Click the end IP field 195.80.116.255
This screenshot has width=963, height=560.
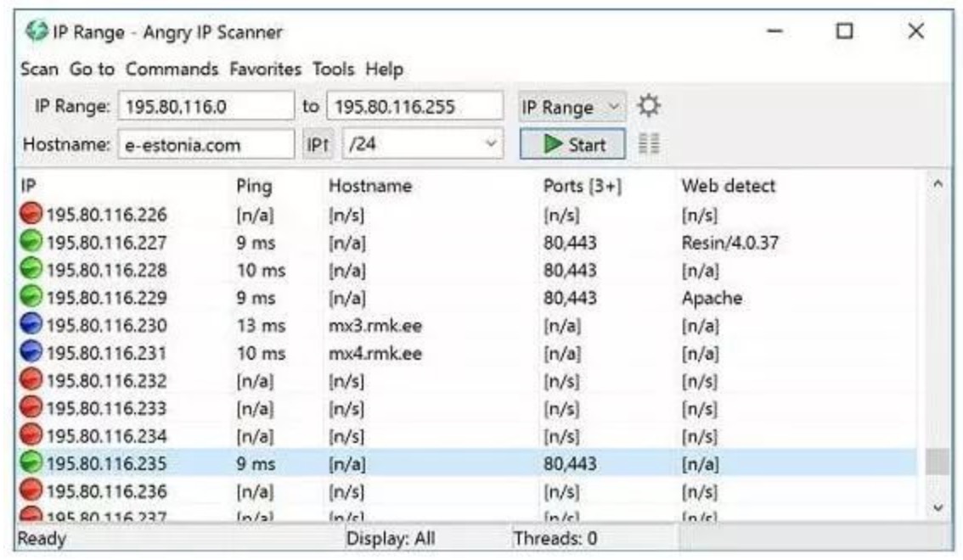click(x=415, y=107)
